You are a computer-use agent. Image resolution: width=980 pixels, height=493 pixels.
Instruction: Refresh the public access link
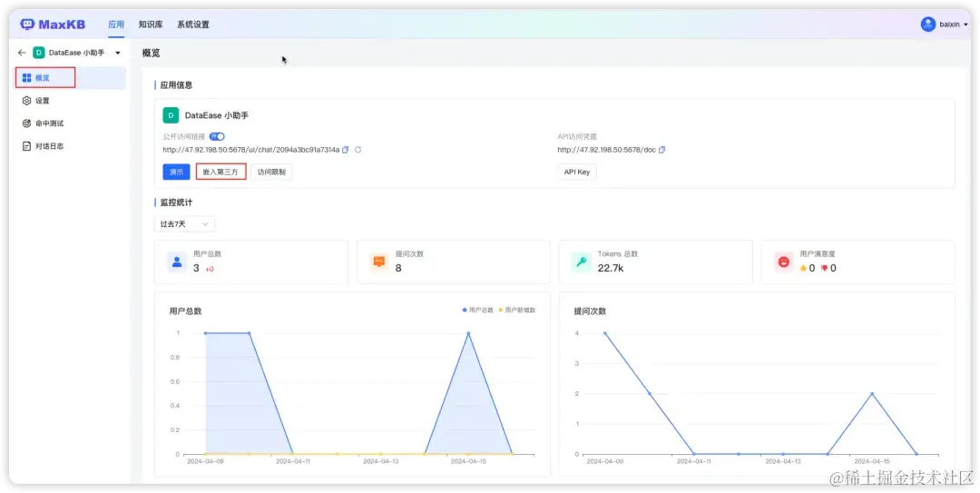click(x=358, y=150)
